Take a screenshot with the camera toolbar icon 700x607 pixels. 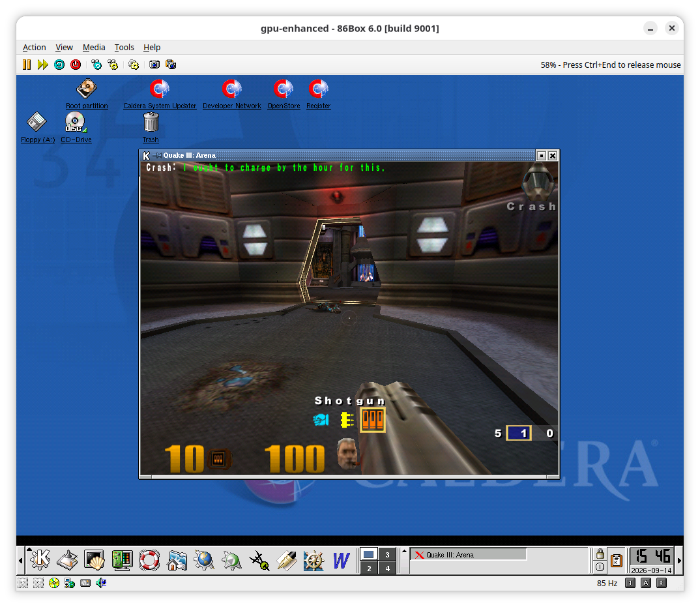pyautogui.click(x=154, y=65)
